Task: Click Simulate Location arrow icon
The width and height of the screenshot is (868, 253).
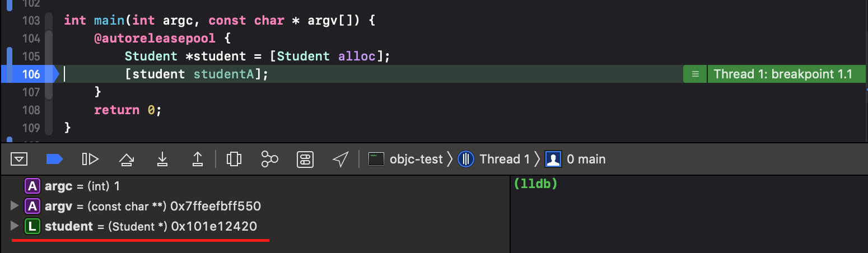Action: pos(340,160)
